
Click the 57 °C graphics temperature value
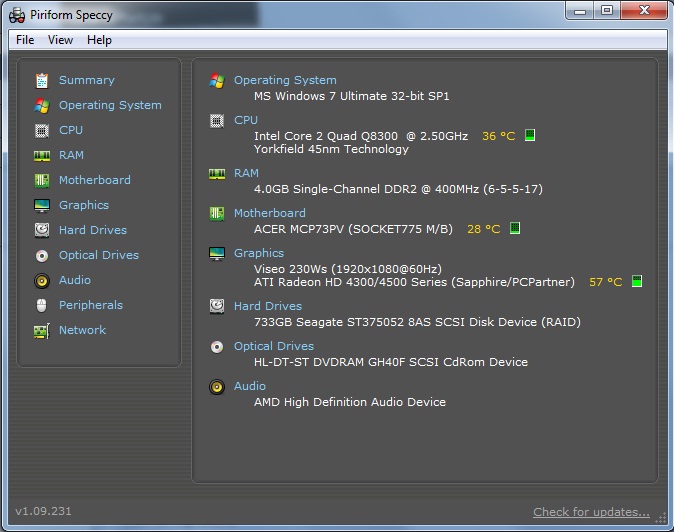tap(606, 282)
